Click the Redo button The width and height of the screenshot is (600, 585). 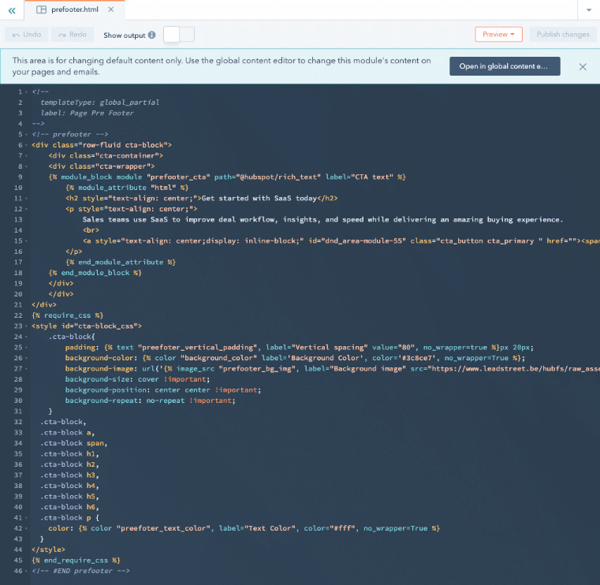click(x=72, y=34)
